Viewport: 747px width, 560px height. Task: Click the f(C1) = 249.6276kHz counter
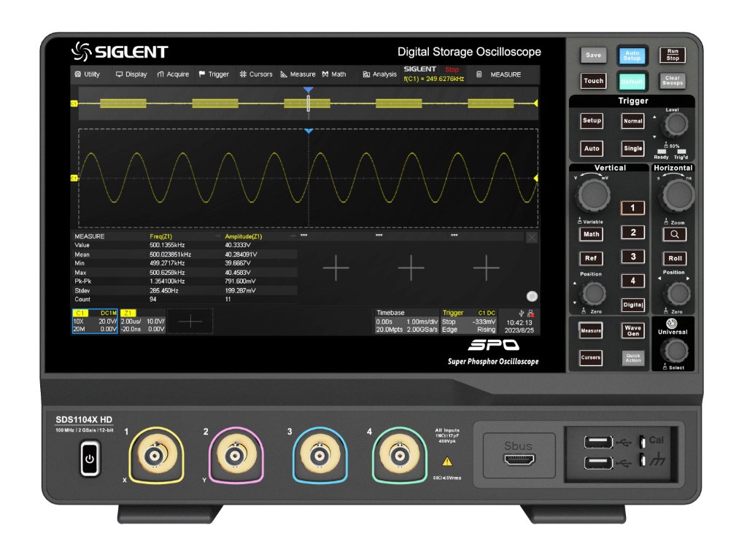coord(433,79)
